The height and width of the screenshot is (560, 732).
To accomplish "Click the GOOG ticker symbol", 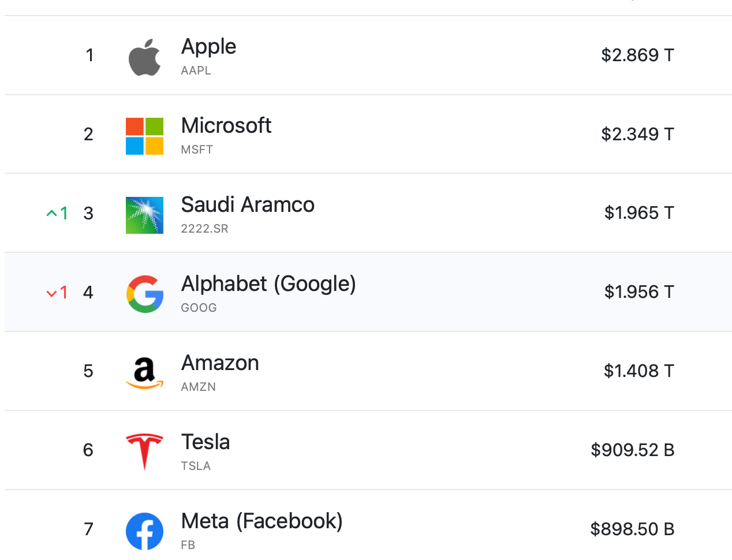I will (x=199, y=308).
